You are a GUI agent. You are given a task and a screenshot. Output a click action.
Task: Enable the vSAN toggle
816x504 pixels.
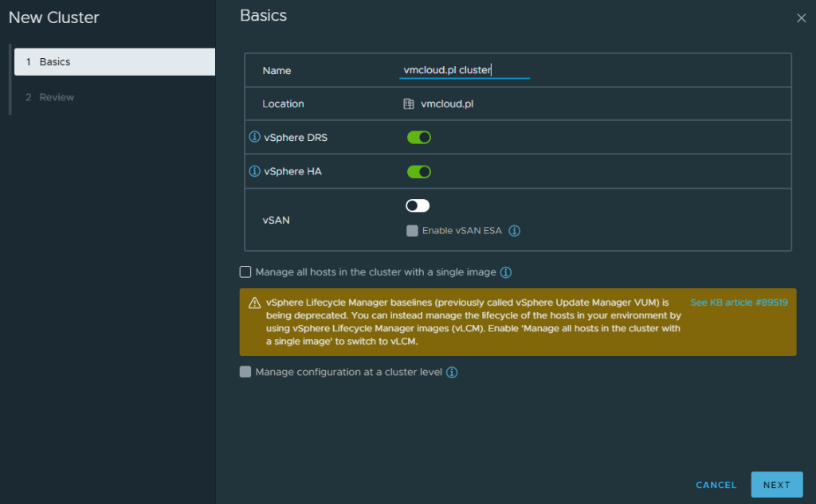pyautogui.click(x=418, y=206)
